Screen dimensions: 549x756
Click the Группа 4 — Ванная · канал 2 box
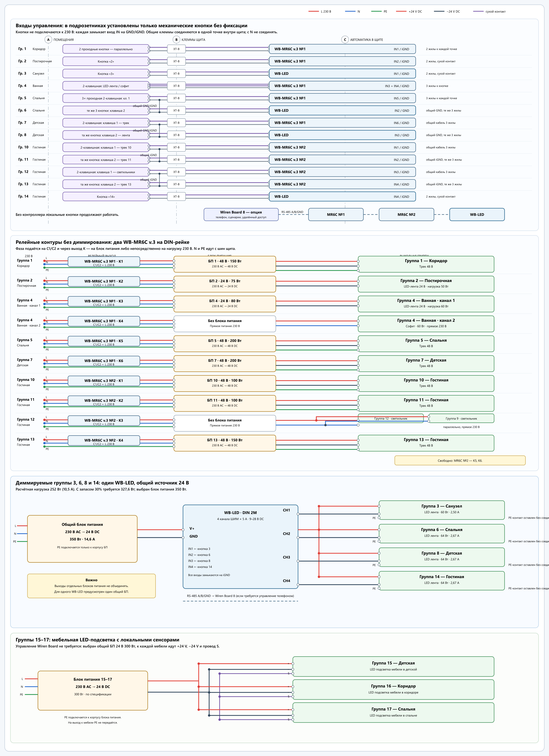point(426,324)
